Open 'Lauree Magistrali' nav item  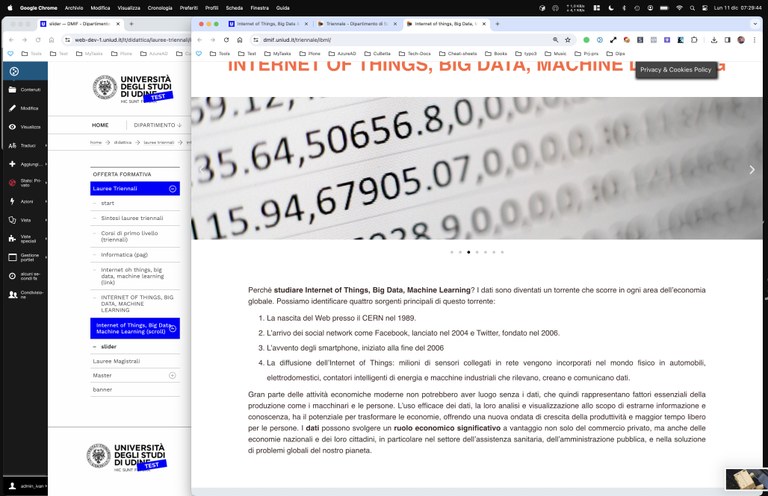pyautogui.click(x=116, y=361)
